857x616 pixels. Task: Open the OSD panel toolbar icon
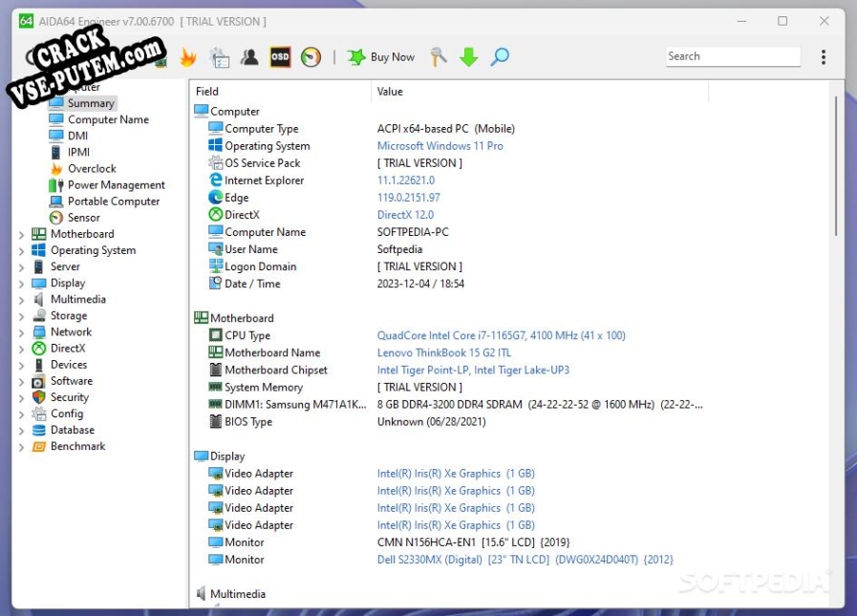pyautogui.click(x=280, y=57)
